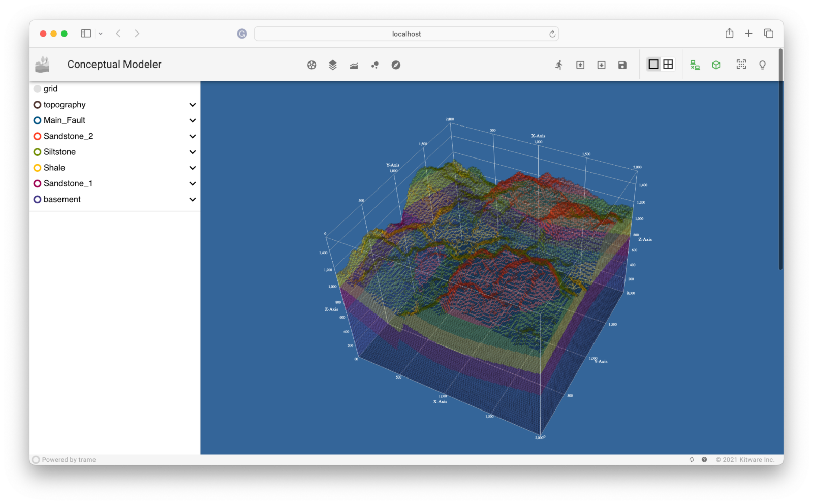Toggle grid visibility circle in sidebar
Screen dimensions: 813x504
[x=37, y=89]
